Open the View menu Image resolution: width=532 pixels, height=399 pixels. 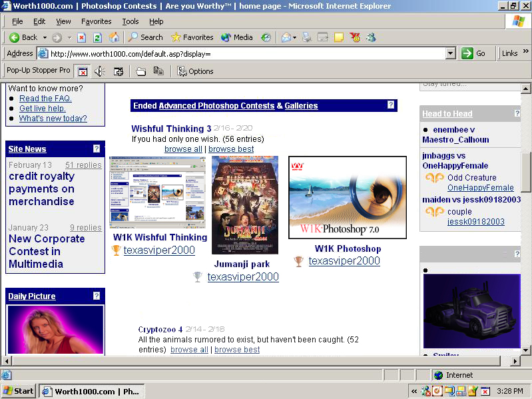pyautogui.click(x=63, y=21)
